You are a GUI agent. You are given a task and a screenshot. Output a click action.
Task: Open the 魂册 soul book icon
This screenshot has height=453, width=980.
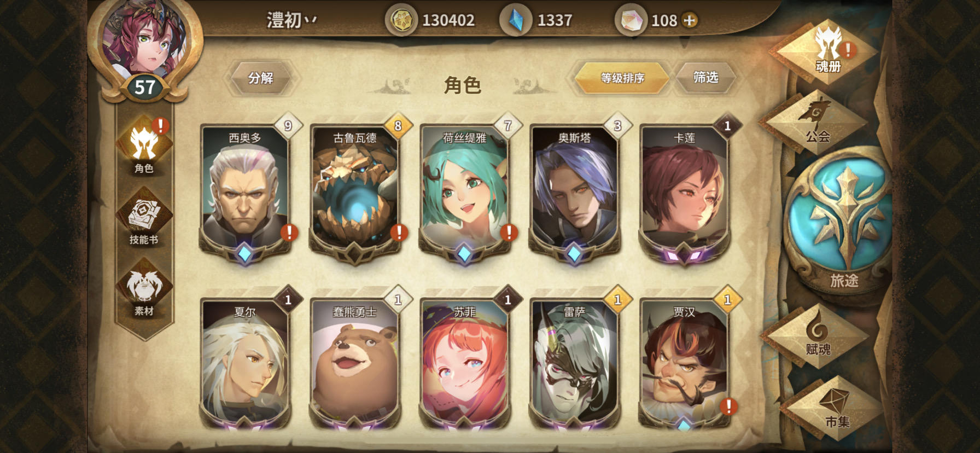[827, 51]
